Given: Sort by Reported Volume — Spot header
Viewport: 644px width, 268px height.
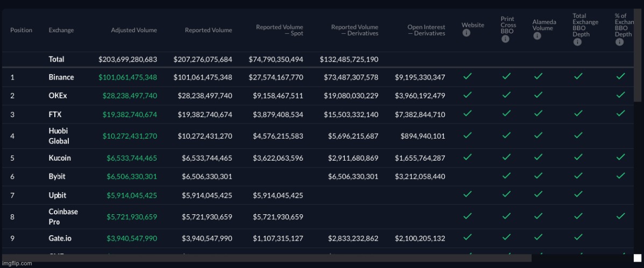Looking at the screenshot, I should pos(279,30).
